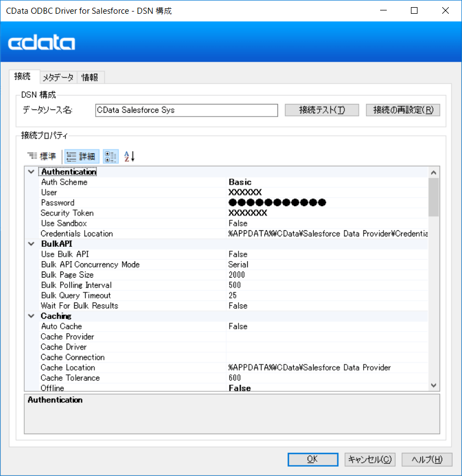Viewport: 462px width, 476px height.
Task: Select the Cache Location property
Action: pos(233,368)
